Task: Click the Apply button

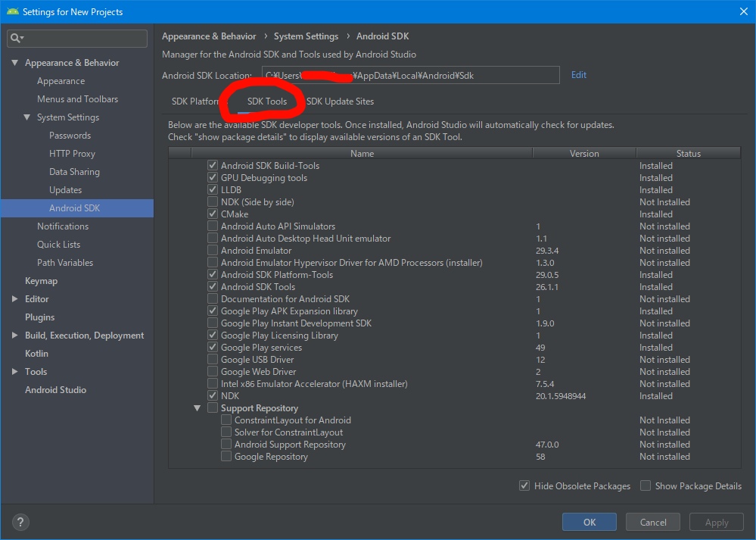Action: point(717,522)
